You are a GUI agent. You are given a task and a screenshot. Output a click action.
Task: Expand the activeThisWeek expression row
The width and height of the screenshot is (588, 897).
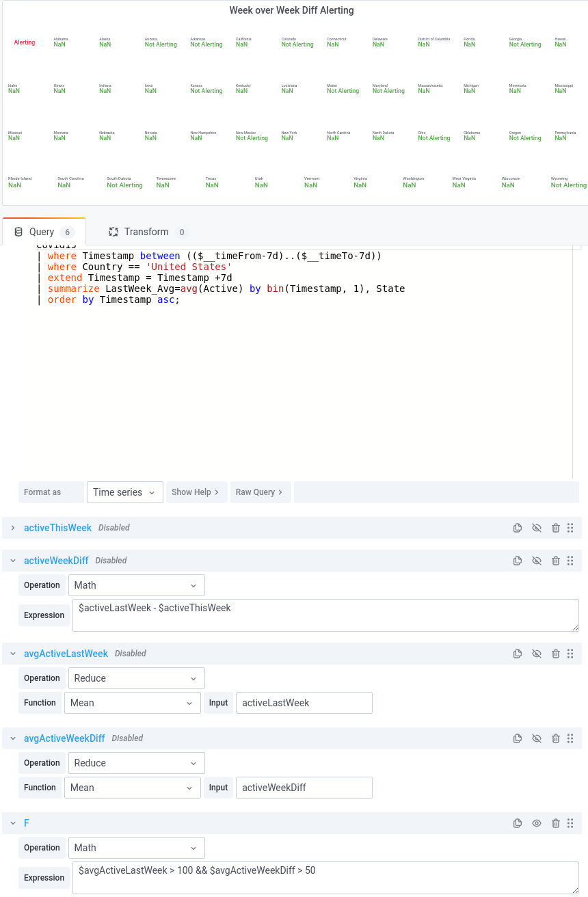click(x=12, y=527)
